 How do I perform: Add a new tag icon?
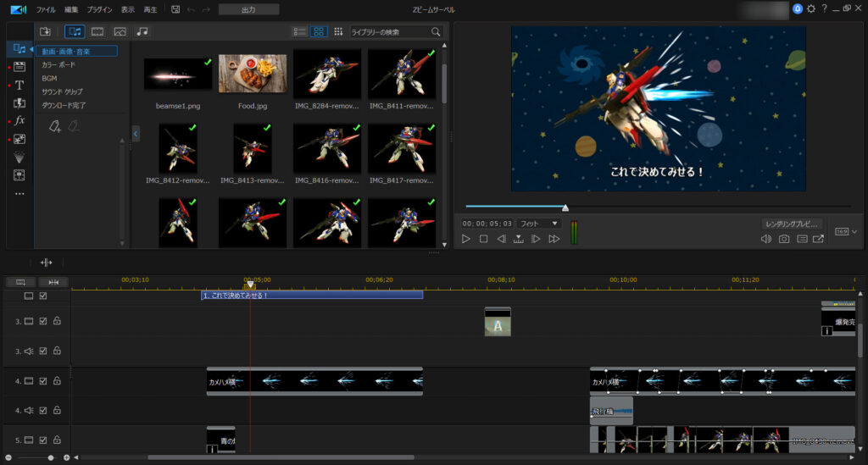(54, 126)
